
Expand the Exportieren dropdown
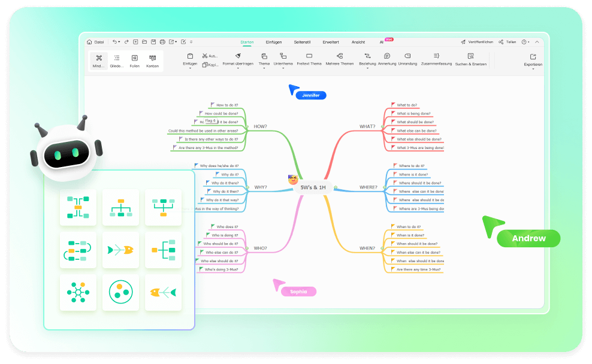coord(533,69)
